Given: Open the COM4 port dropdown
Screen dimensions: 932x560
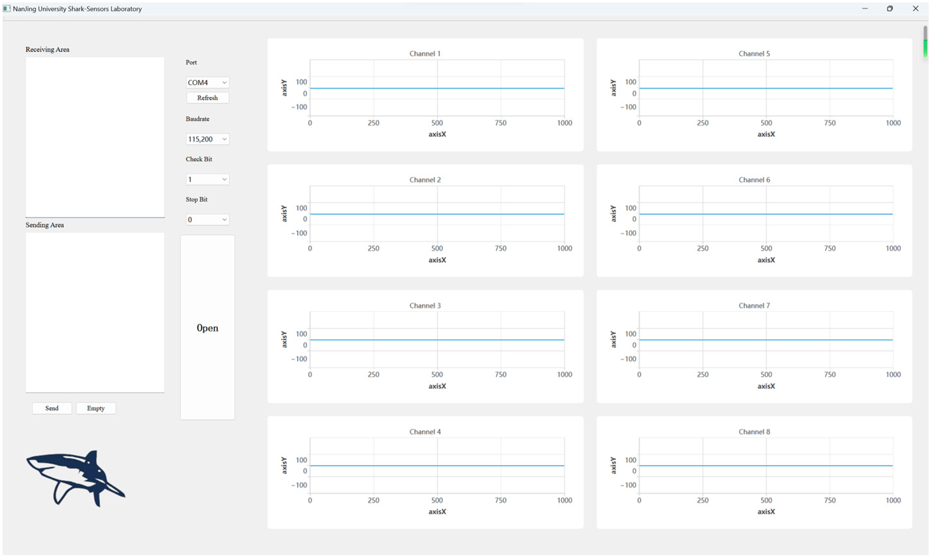Looking at the screenshot, I should (x=207, y=82).
